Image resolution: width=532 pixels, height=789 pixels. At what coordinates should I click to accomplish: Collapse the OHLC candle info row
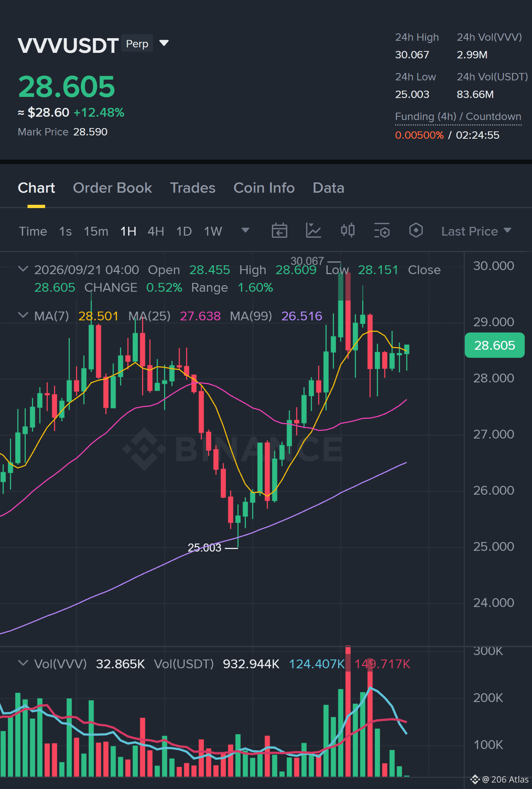23,269
